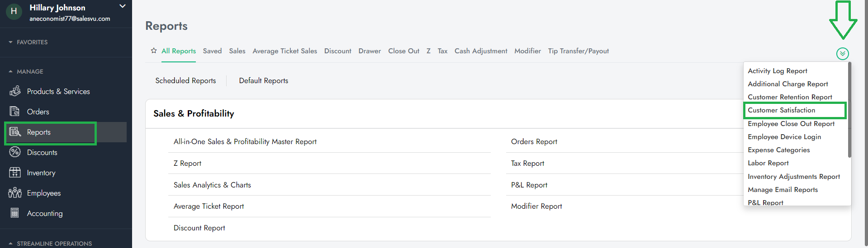
Task: Click the green circular double-chevron more-reports button
Action: click(842, 54)
